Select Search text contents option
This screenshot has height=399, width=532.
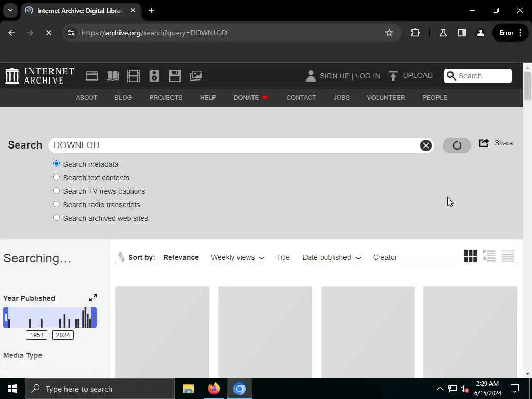56,177
